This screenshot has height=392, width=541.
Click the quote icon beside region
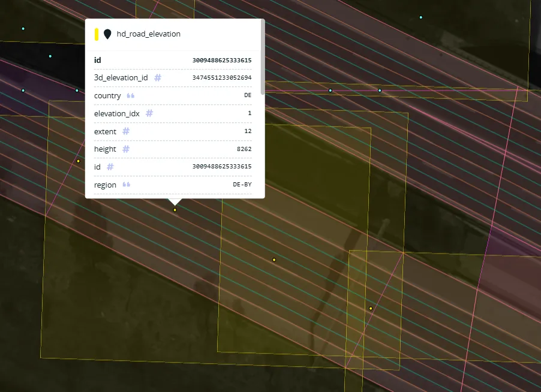(127, 185)
